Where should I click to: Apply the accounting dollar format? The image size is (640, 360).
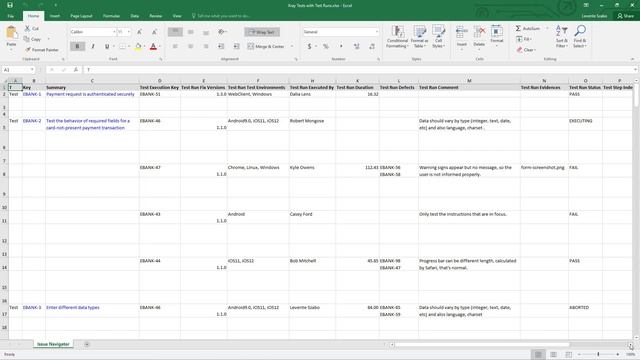pyautogui.click(x=309, y=47)
